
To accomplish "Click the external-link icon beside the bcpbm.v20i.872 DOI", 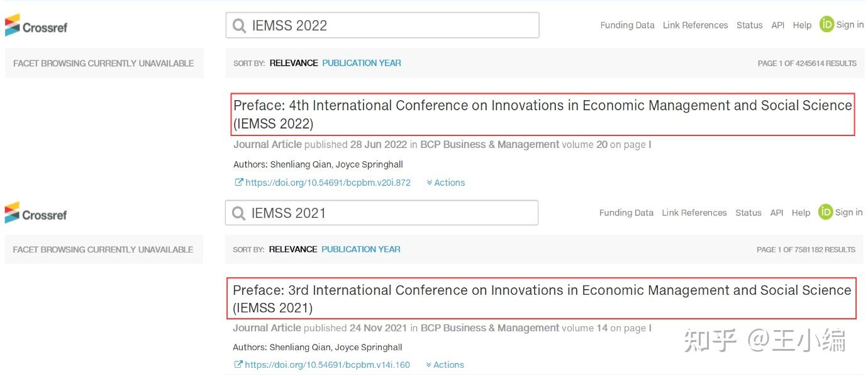I will tap(238, 182).
